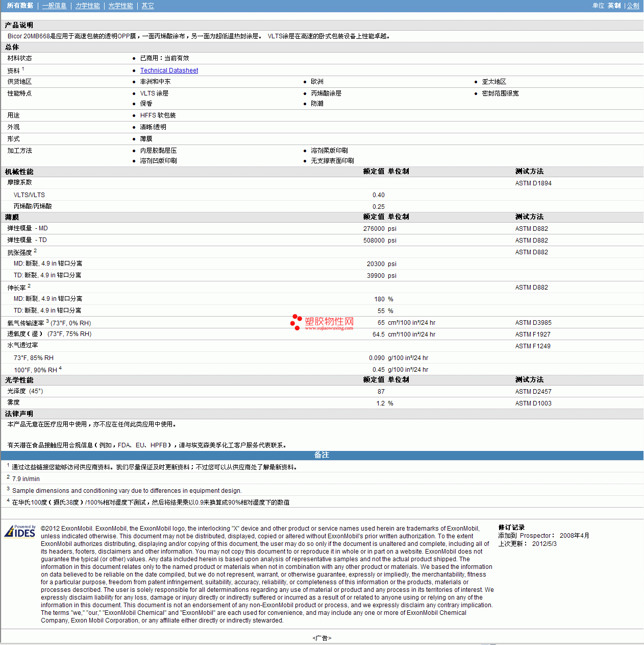Select 英制 (imperial) units
The height and width of the screenshot is (645, 644).
pyautogui.click(x=614, y=6)
